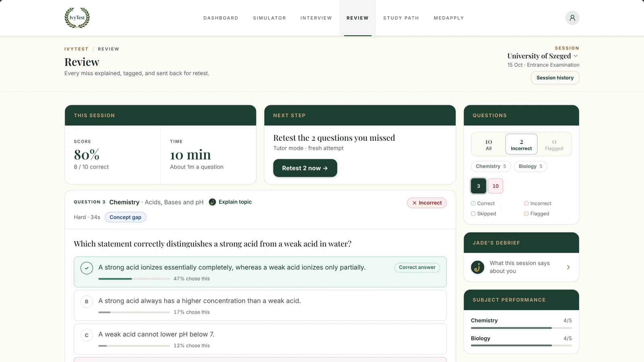Screen dimensions: 644x362
Task: Click the '17% chose this' label
Action: click(x=192, y=312)
